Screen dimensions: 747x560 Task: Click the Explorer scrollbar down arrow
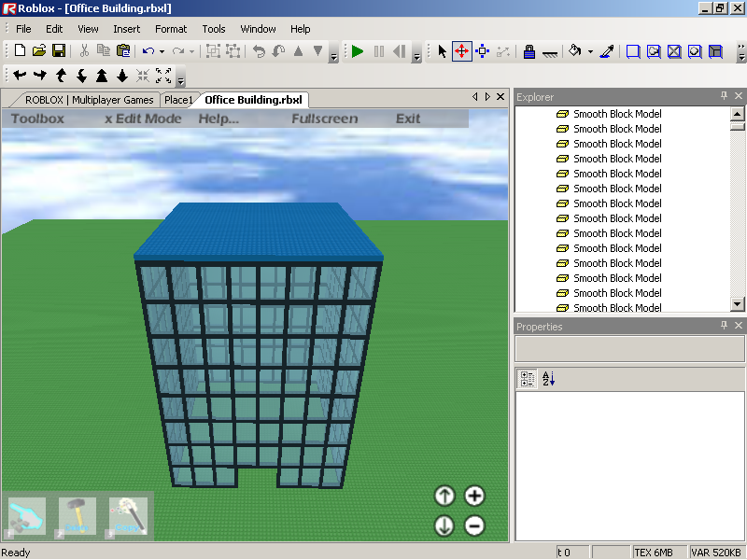(x=737, y=303)
